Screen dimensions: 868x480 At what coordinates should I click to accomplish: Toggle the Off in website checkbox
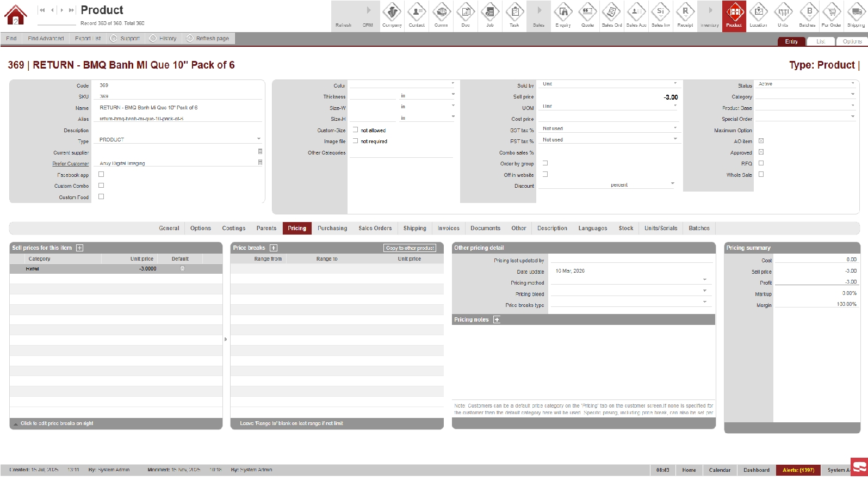coord(545,175)
